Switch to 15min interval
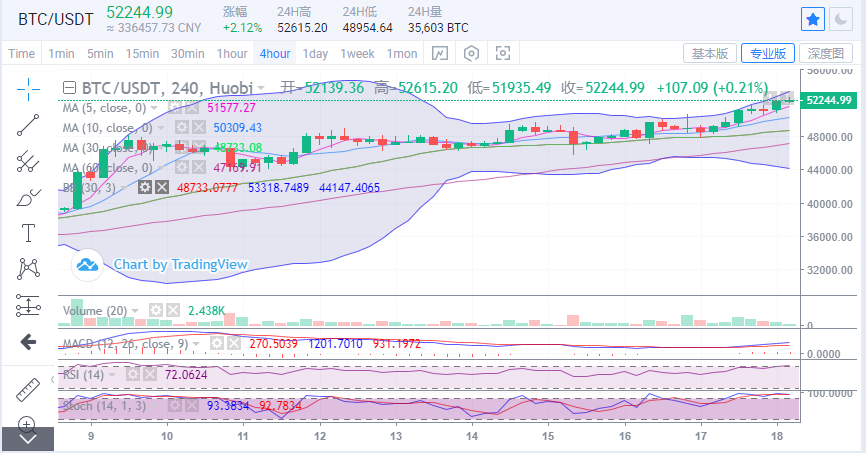The image size is (866, 453). [x=142, y=54]
